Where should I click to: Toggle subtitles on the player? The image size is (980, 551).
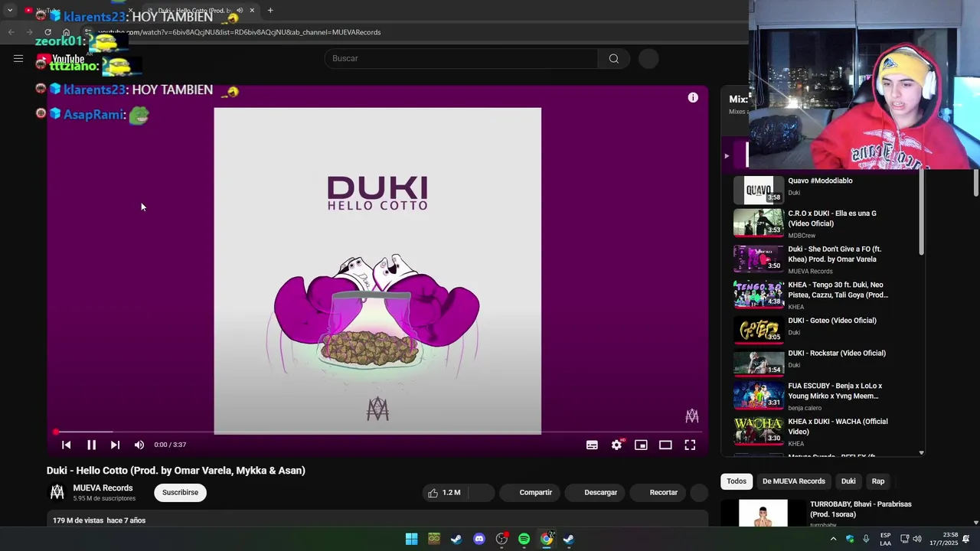coord(592,445)
